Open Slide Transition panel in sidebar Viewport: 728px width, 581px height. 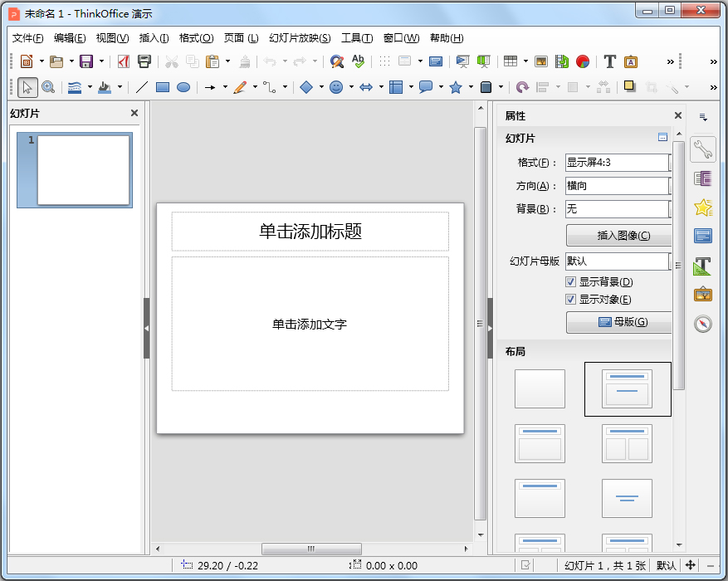pos(703,178)
